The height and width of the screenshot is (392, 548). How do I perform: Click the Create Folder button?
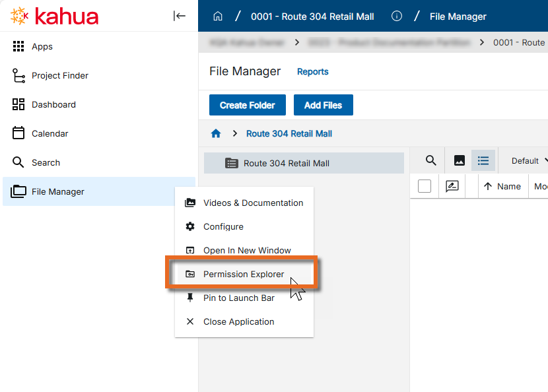pyautogui.click(x=247, y=105)
